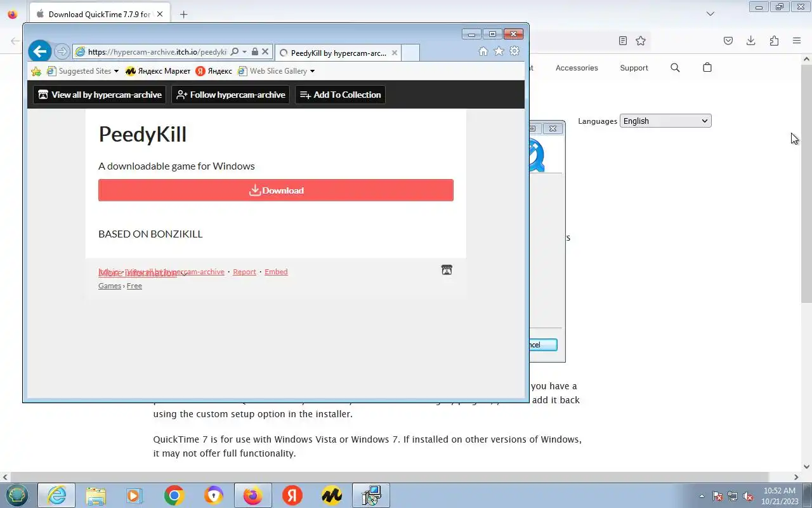Screen dimensions: 812x508
Task: Open the Report link
Action: (244, 272)
